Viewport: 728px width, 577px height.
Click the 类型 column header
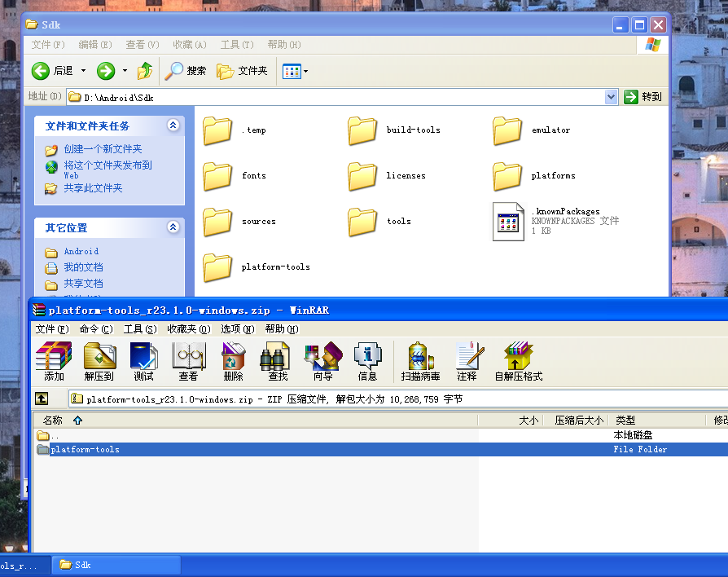[657, 421]
